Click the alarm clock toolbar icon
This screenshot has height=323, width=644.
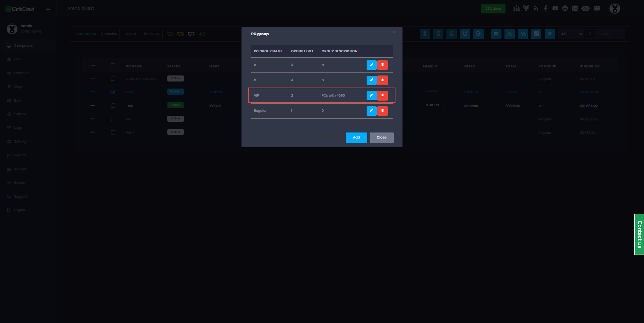pyautogui.click(x=465, y=34)
